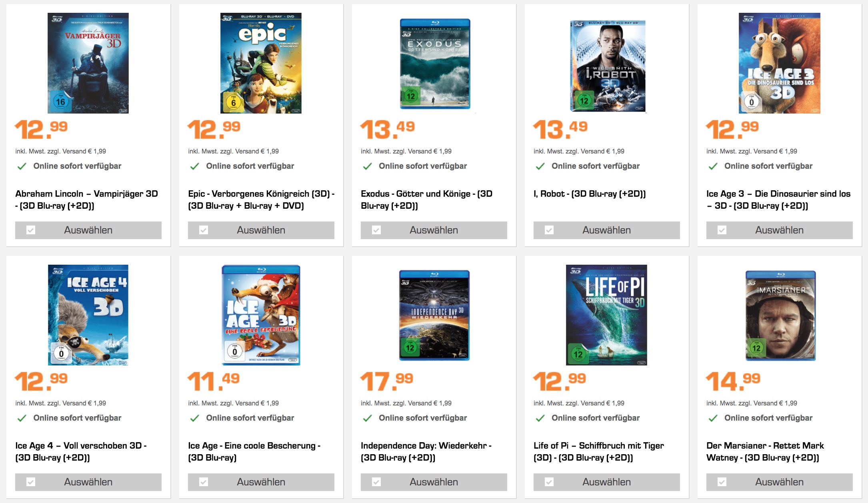The height and width of the screenshot is (503, 868).
Task: Open the Ice Age 4 cover thumbnail
Action: click(88, 315)
